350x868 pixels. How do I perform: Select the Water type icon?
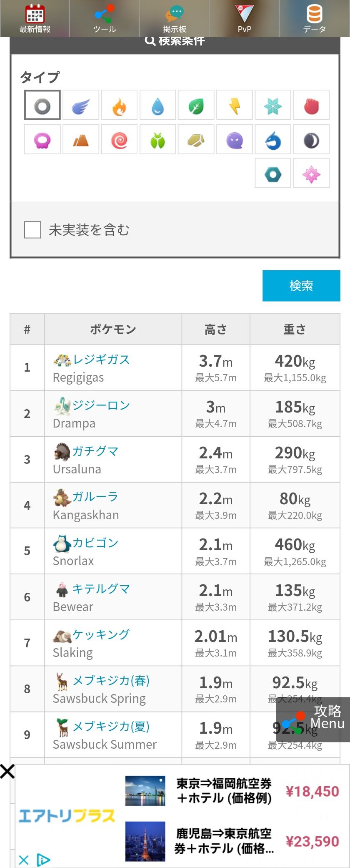(157, 105)
